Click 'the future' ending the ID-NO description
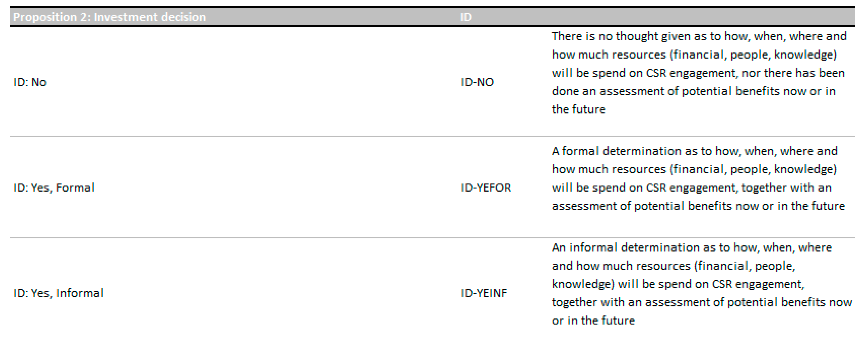The height and width of the screenshot is (340, 868). coord(578,109)
